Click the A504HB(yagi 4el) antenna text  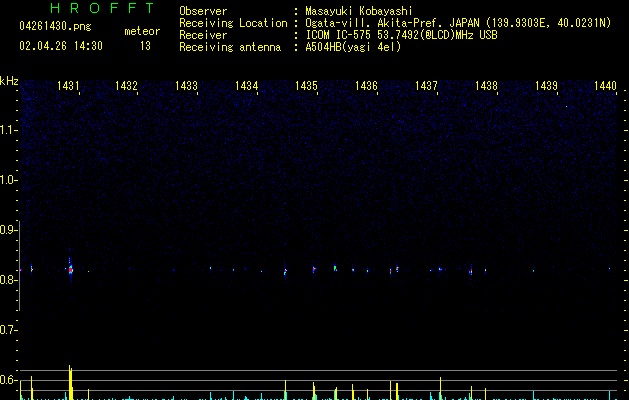click(353, 47)
